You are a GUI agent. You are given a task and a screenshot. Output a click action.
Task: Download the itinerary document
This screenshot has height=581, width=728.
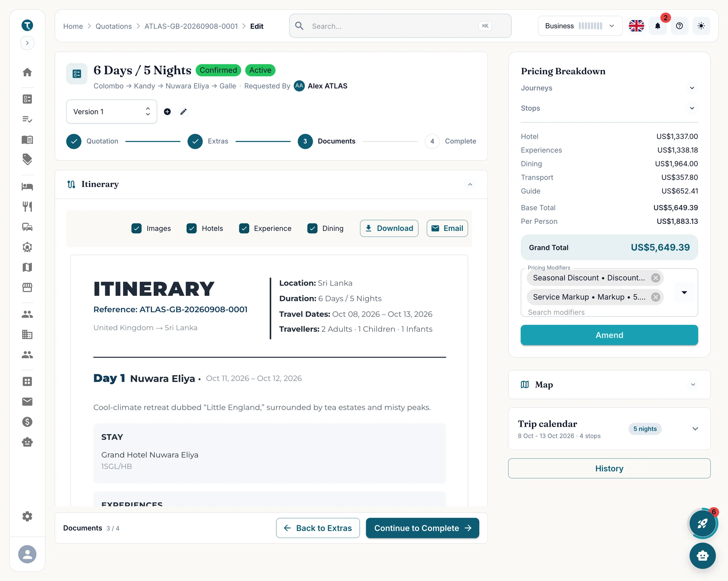pyautogui.click(x=389, y=229)
